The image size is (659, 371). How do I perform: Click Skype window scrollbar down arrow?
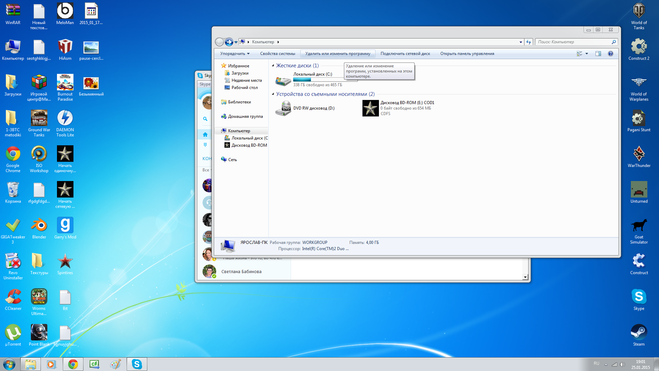click(525, 277)
